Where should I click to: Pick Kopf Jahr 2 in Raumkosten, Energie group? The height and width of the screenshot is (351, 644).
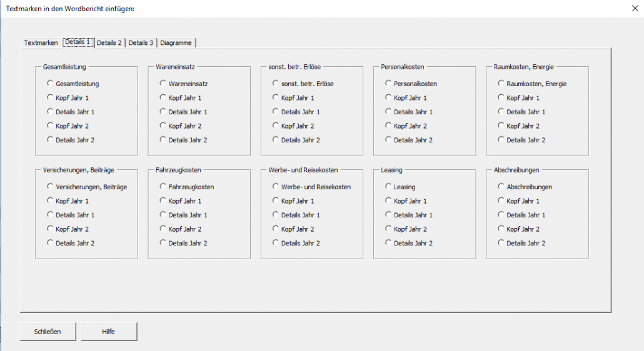point(518,126)
